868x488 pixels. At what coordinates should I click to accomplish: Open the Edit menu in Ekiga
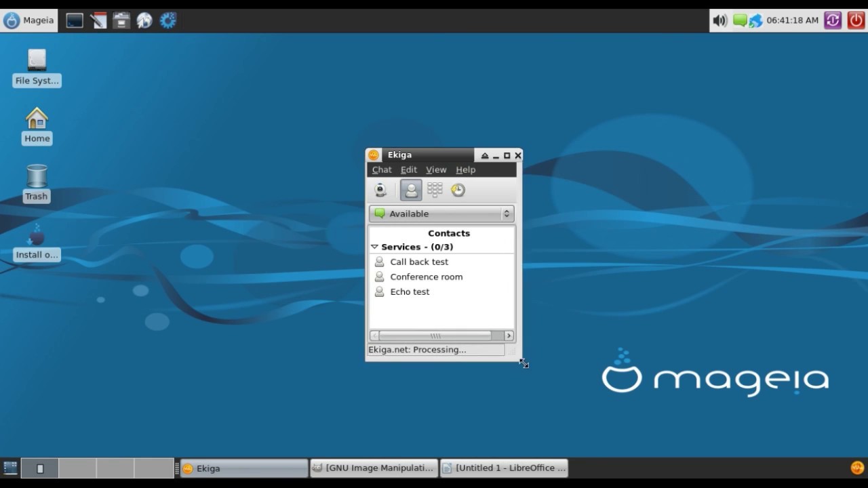408,169
